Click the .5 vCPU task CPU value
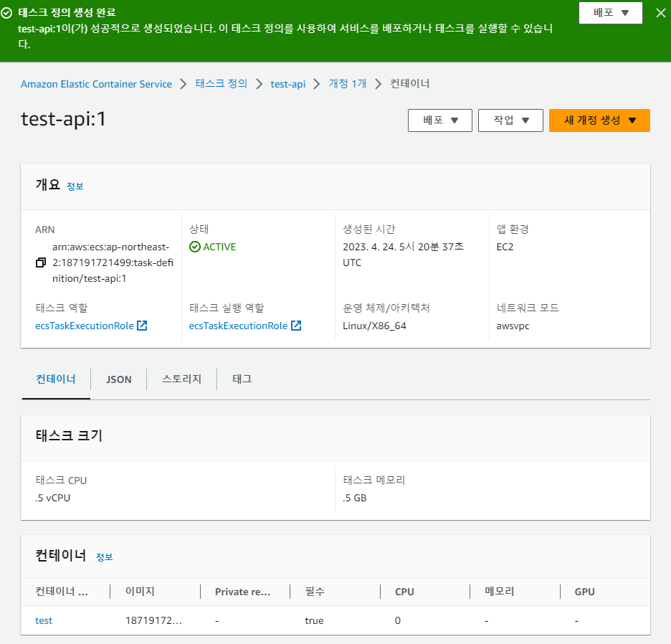671x644 pixels. 52,498
